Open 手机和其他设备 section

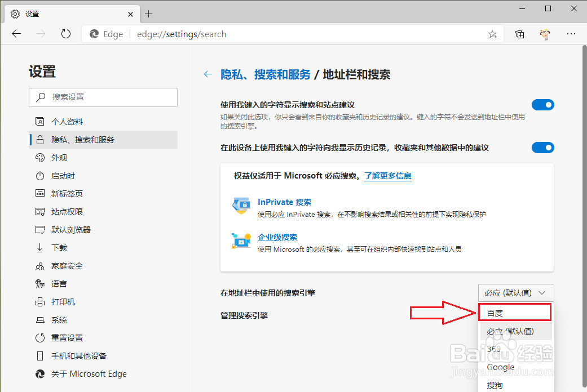(103, 356)
